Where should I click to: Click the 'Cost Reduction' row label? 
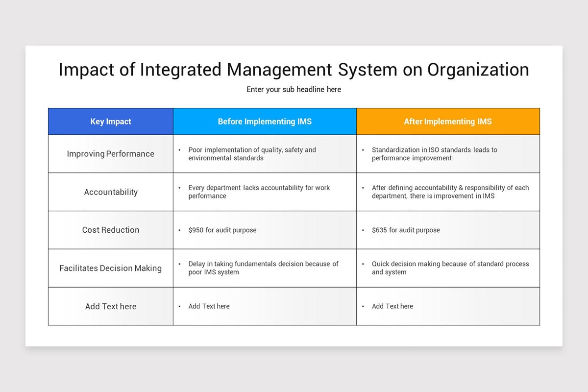[x=110, y=230]
